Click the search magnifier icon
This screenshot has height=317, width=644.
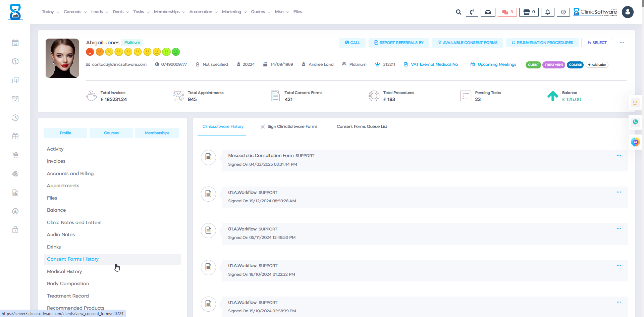point(458,12)
